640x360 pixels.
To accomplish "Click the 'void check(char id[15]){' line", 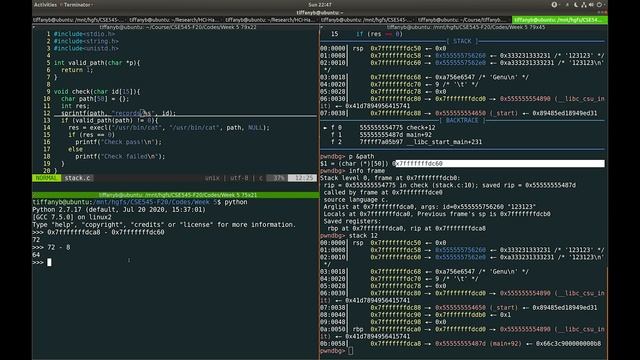I will (x=97, y=91).
